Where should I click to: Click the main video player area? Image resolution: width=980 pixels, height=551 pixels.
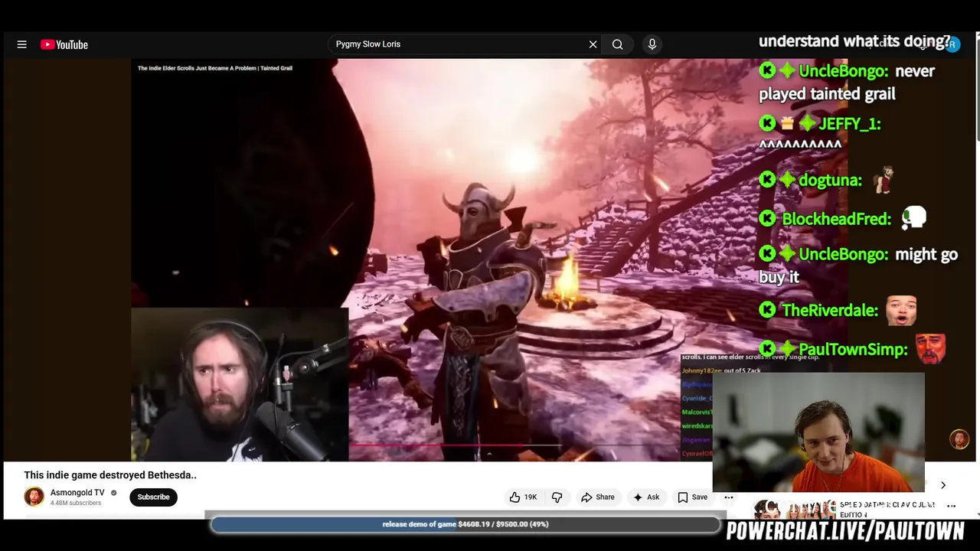pyautogui.click(x=490, y=260)
